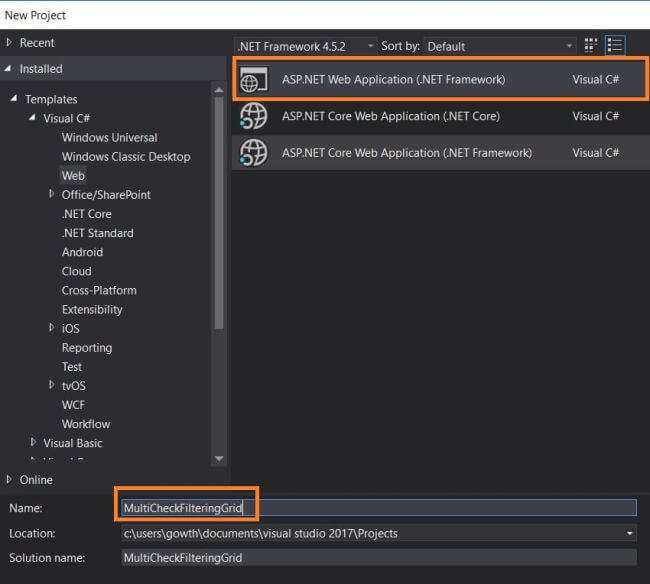This screenshot has width=650, height=584.
Task: Click the Installed section label
Action: (41, 69)
